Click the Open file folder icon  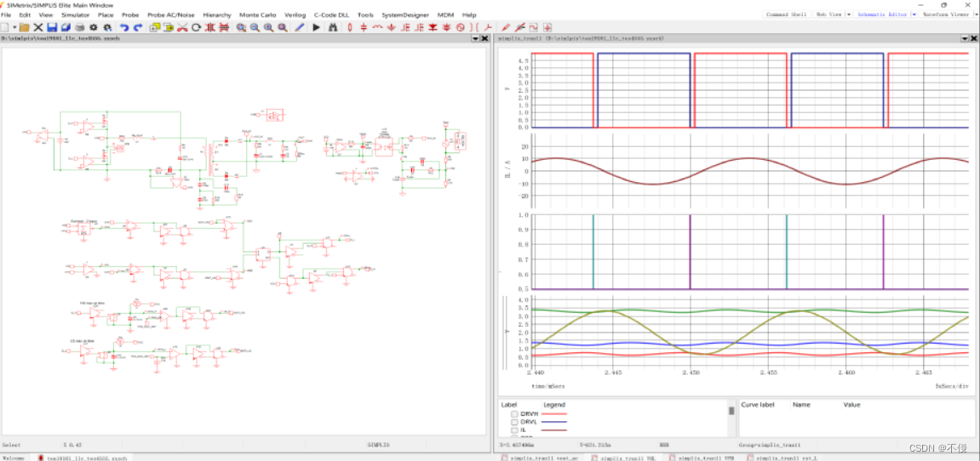(25, 27)
